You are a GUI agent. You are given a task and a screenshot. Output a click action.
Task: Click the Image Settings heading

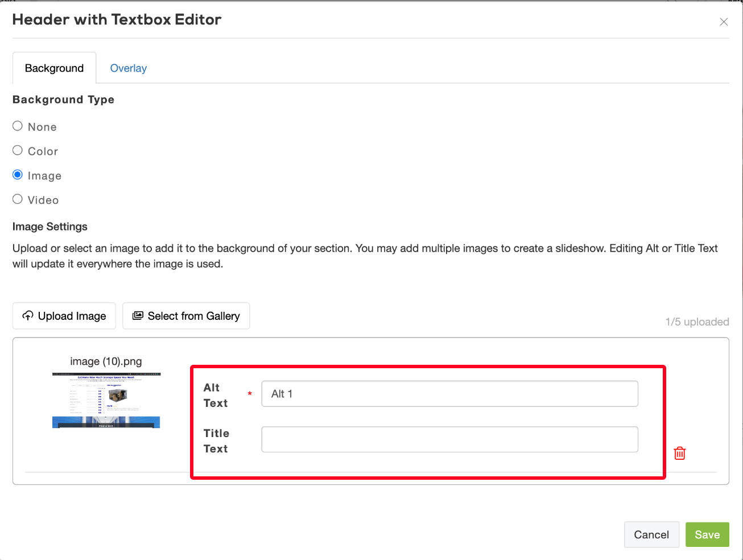point(50,227)
